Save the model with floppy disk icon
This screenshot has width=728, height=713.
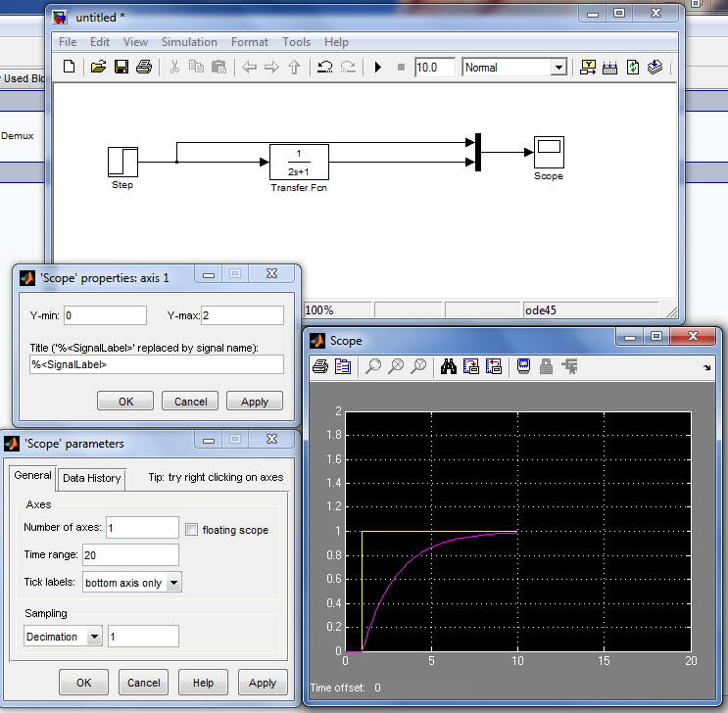tap(121, 68)
